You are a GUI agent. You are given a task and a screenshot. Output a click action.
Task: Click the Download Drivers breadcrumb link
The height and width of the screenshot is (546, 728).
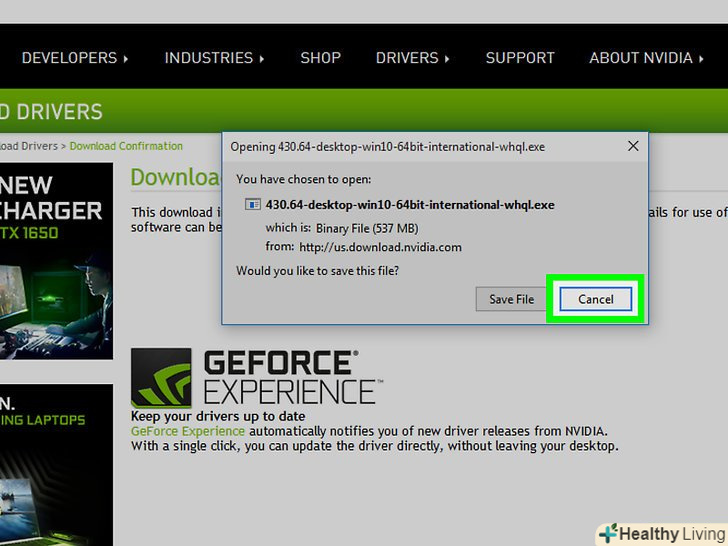(29, 146)
